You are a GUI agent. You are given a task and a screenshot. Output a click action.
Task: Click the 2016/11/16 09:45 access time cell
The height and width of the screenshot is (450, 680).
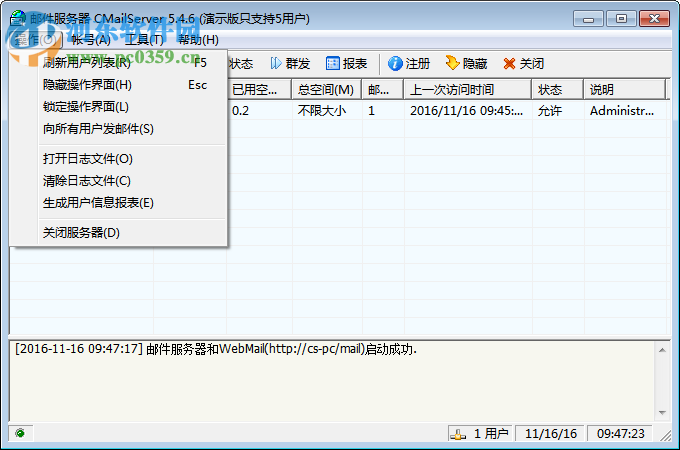pyautogui.click(x=468, y=111)
